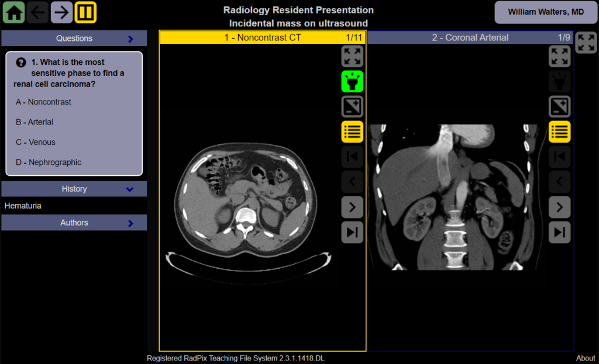Click the viewer fullscreen icon beside Coronal Arterial header
Screen dimensions: 599x364
pos(586,42)
